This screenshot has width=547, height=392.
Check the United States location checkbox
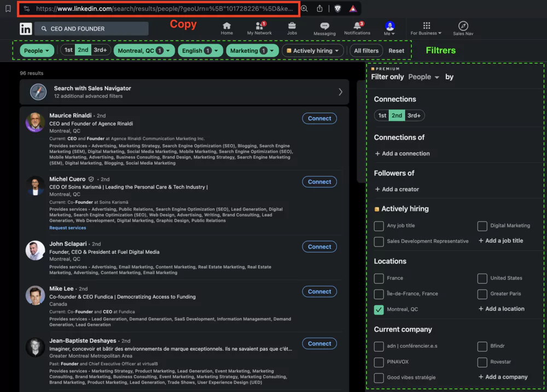point(482,278)
